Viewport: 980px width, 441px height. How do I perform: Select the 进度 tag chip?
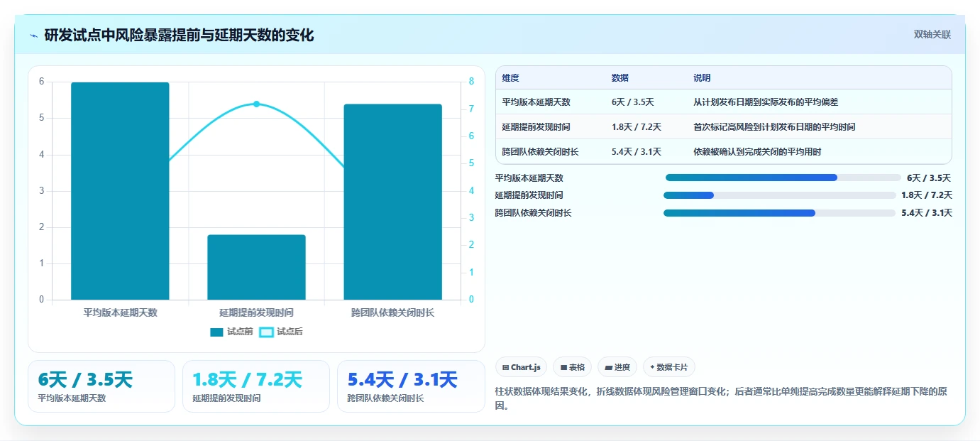[x=617, y=367]
